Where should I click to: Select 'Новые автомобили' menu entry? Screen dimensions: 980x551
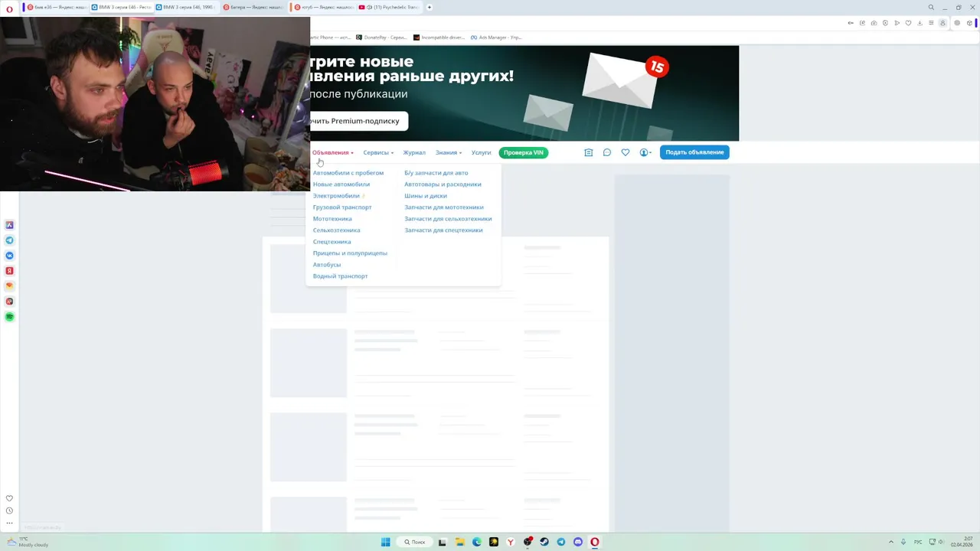pos(341,184)
